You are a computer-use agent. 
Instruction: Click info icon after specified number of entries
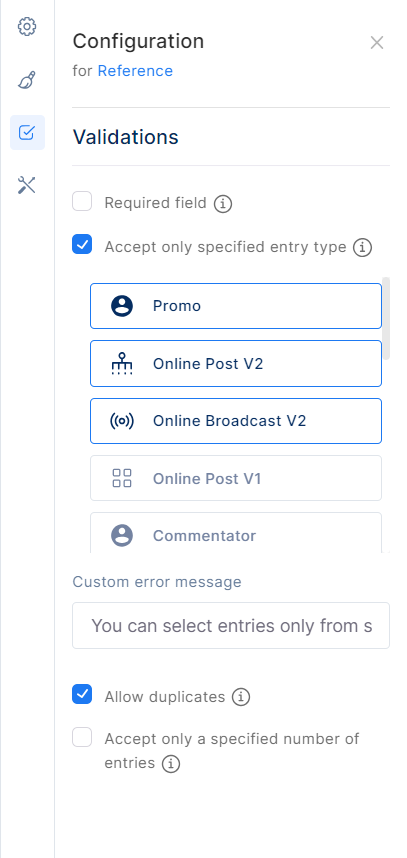click(x=171, y=763)
